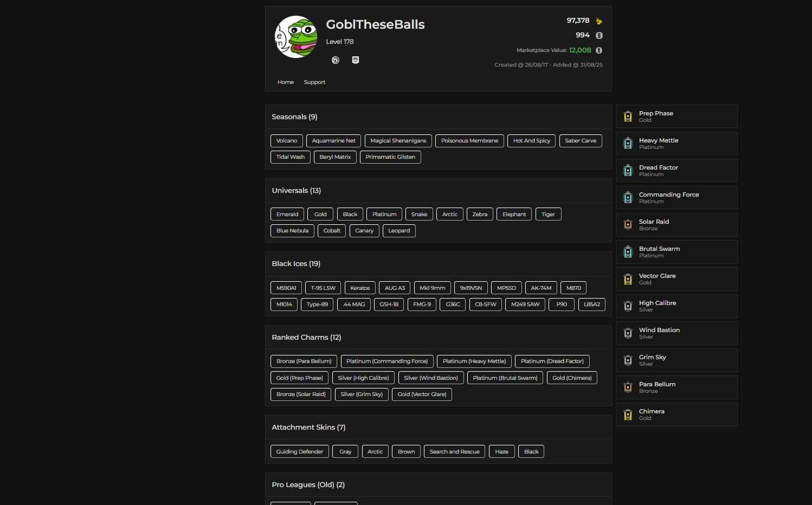Click the Solar Raid bronze charm icon
Image resolution: width=812 pixels, height=505 pixels.
click(x=628, y=225)
